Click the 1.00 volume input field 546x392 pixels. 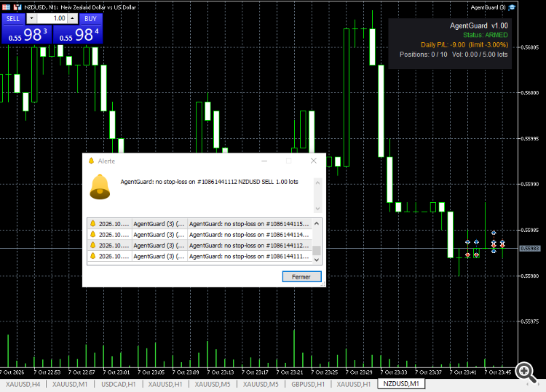point(52,18)
